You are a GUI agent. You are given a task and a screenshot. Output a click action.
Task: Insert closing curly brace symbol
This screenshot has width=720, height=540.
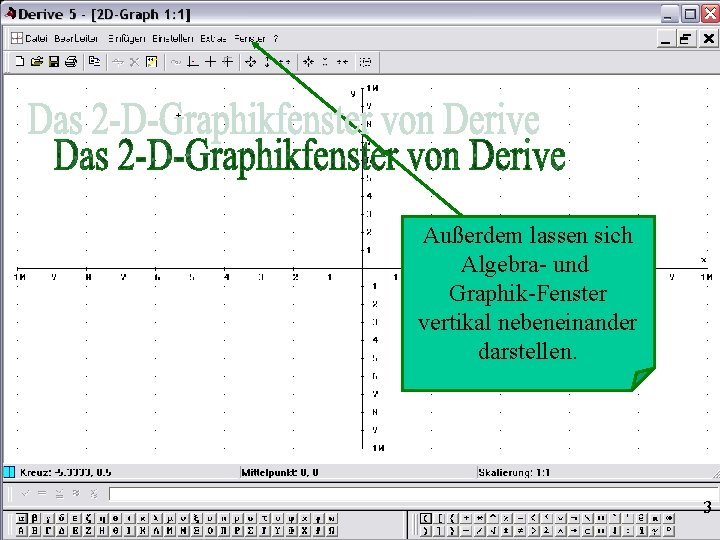click(x=453, y=531)
